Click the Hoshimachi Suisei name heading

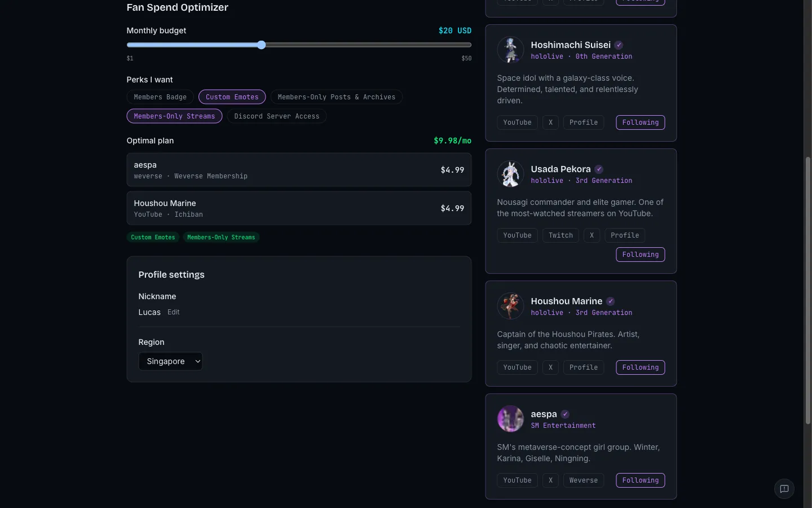571,45
